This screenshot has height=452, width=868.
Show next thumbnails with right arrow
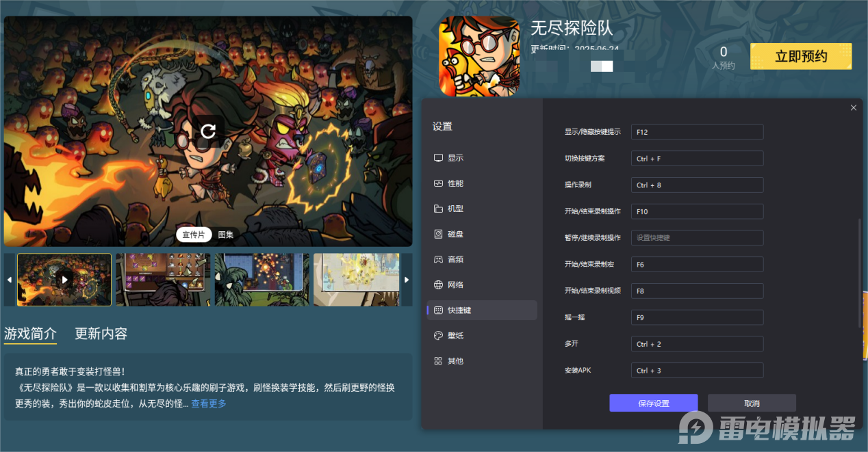click(407, 280)
